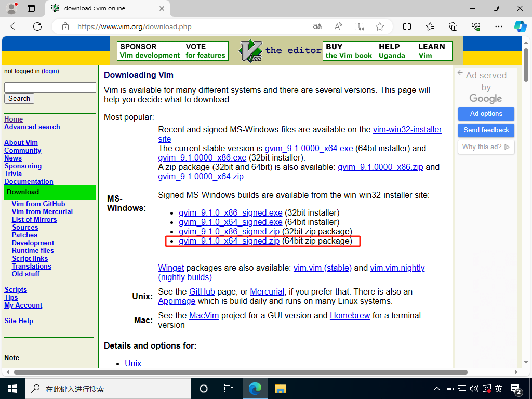This screenshot has width=532, height=399.
Task: Add page to favorites star icon
Action: pyautogui.click(x=380, y=26)
